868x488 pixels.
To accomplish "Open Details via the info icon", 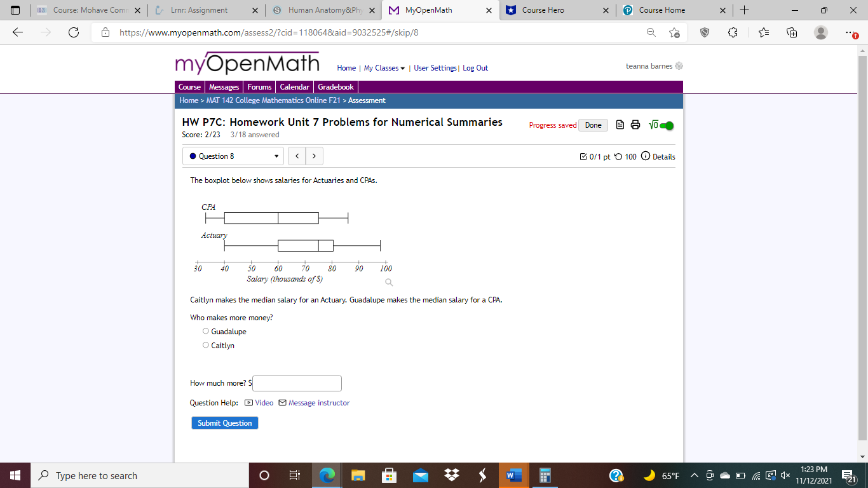I will [x=646, y=156].
